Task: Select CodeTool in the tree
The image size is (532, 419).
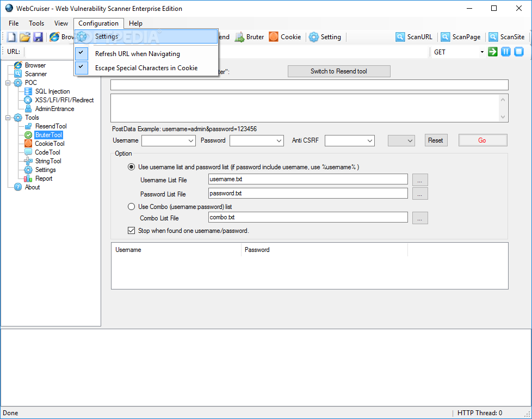Action: [x=47, y=152]
